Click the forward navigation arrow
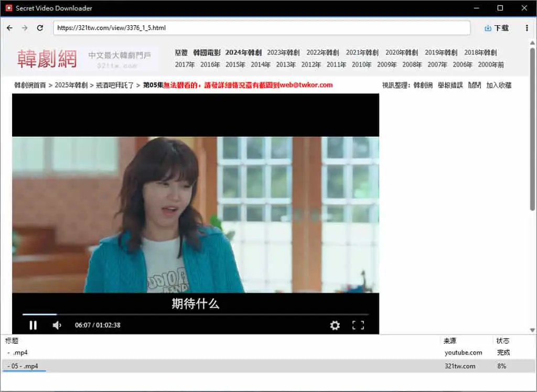The image size is (537, 392). pos(25,28)
